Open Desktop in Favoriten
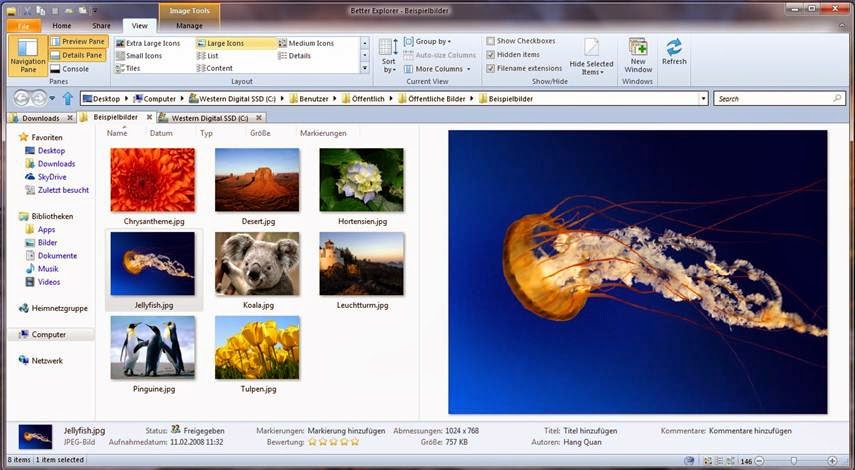The width and height of the screenshot is (855, 470). [x=51, y=150]
